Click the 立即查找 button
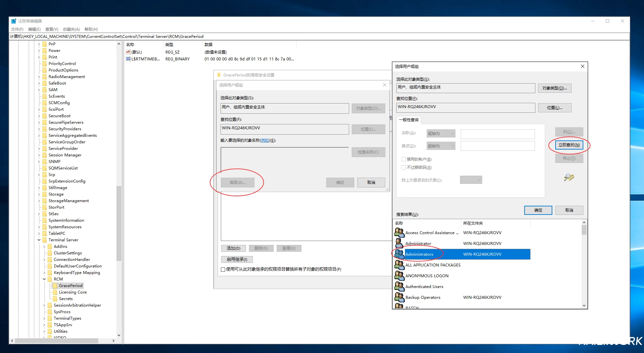This screenshot has height=353, width=644. [x=569, y=145]
